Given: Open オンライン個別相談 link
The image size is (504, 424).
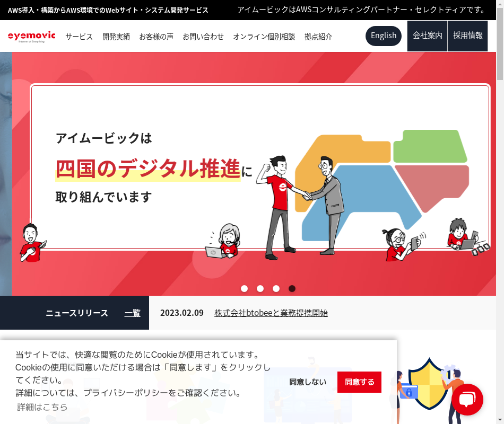Looking at the screenshot, I should point(264,37).
